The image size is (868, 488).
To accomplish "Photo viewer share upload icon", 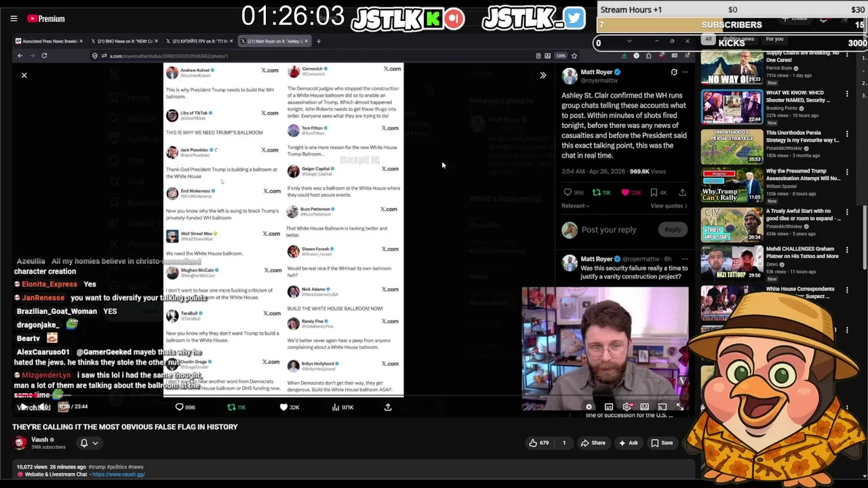I will 388,407.
